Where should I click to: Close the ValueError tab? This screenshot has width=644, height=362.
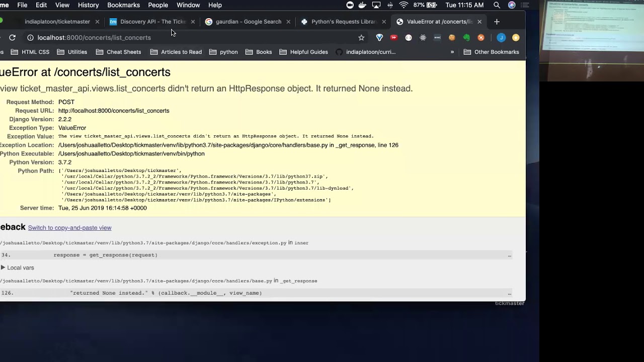(479, 22)
